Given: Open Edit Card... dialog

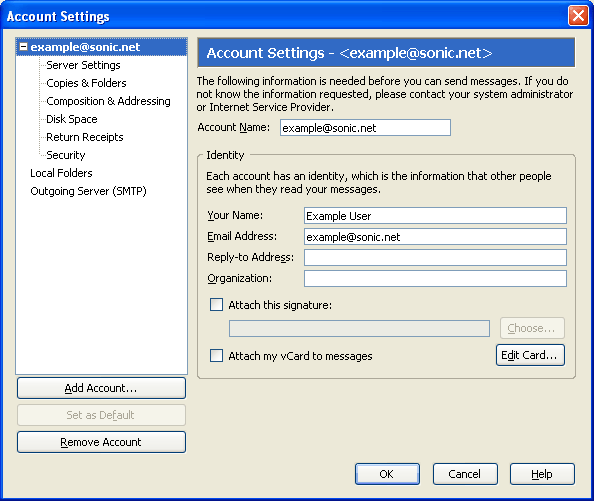Looking at the screenshot, I should [530, 355].
